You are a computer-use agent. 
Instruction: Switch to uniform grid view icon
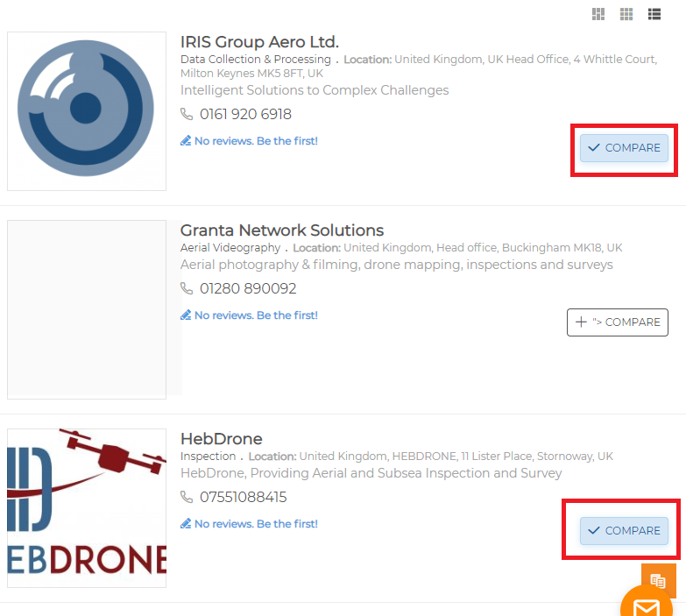point(626,14)
